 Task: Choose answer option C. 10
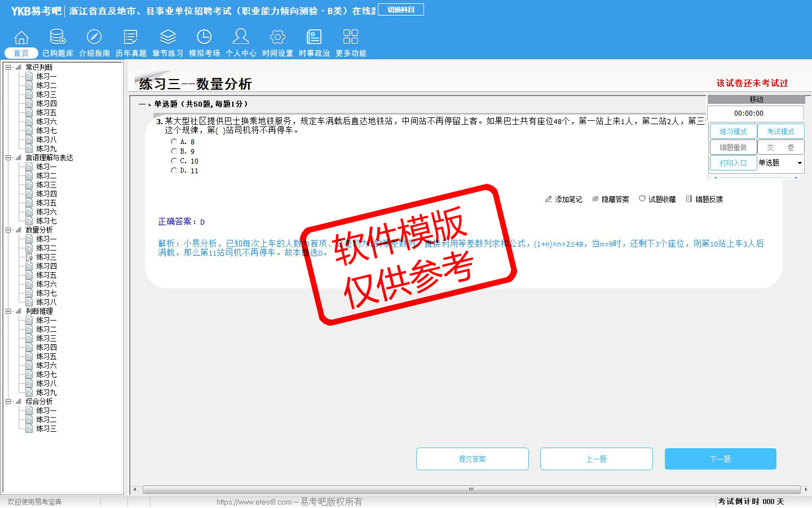click(x=174, y=161)
